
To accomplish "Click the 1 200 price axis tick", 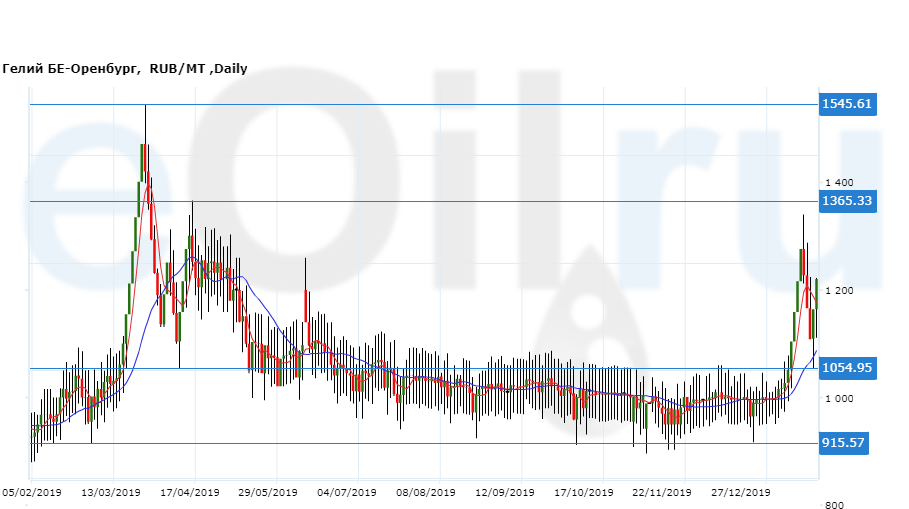I will click(838, 291).
